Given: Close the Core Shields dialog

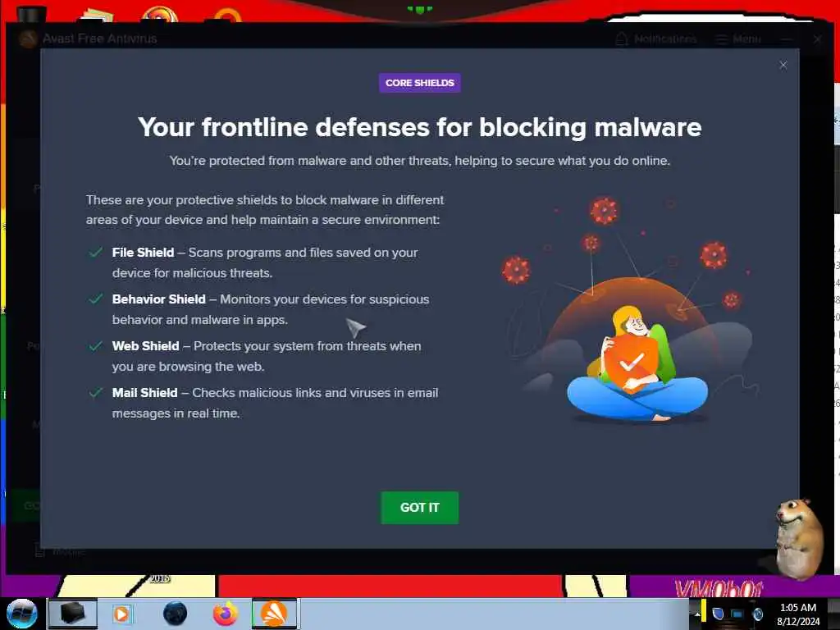Looking at the screenshot, I should (783, 66).
